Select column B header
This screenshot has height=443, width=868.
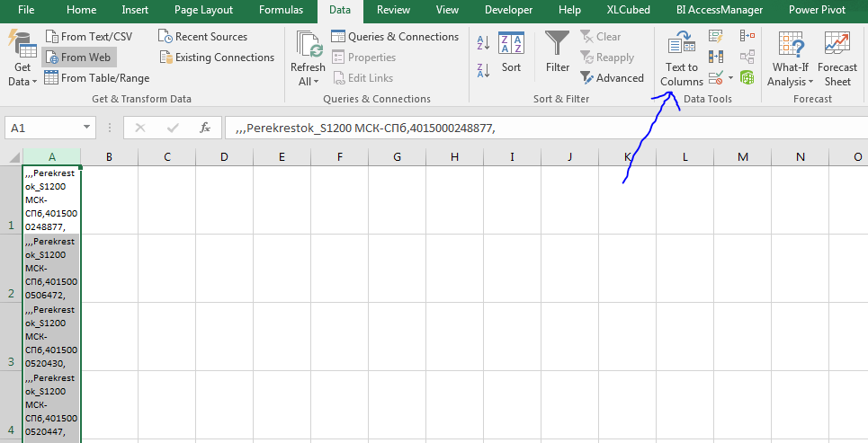point(109,157)
